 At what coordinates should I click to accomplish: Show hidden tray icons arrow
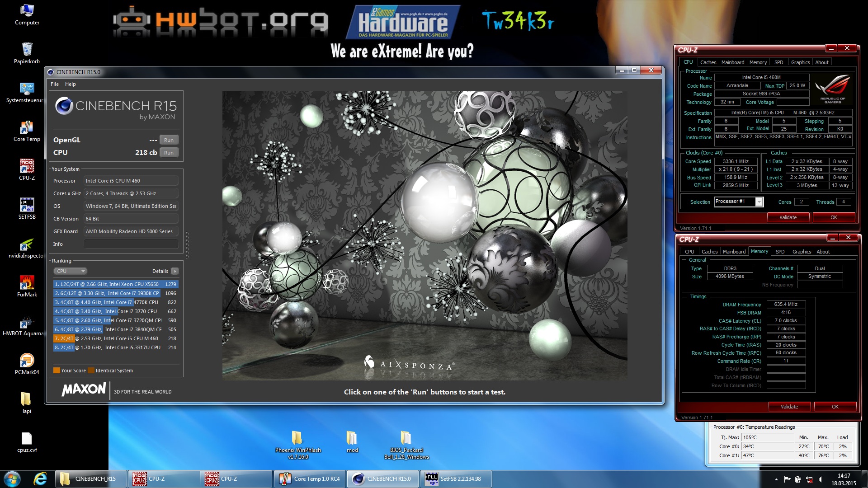[776, 479]
